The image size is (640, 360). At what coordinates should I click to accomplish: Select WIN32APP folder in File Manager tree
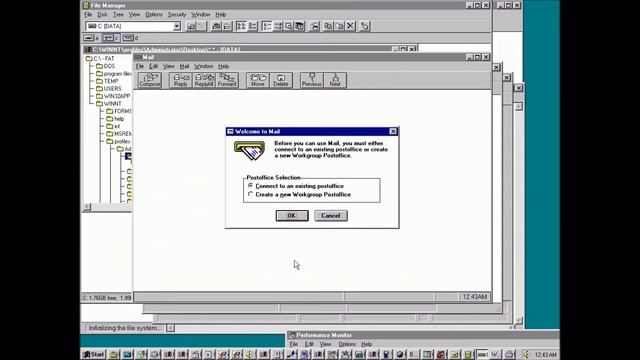click(113, 96)
